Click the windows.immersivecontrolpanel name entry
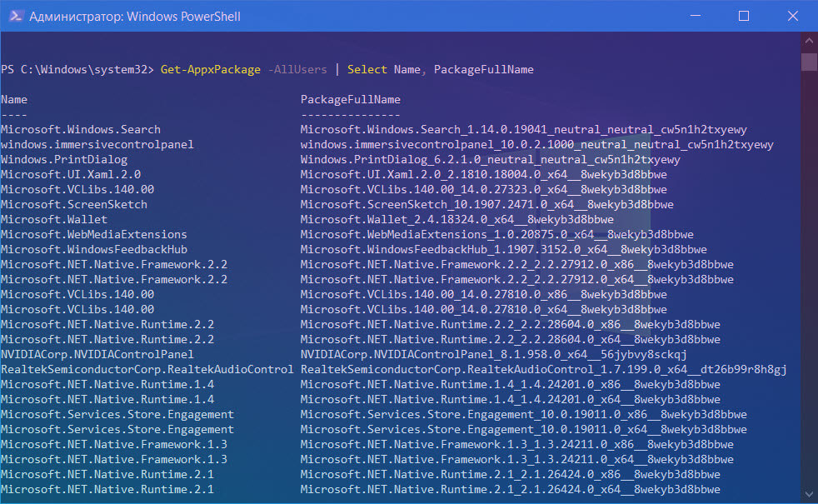Image resolution: width=818 pixels, height=504 pixels. click(97, 144)
